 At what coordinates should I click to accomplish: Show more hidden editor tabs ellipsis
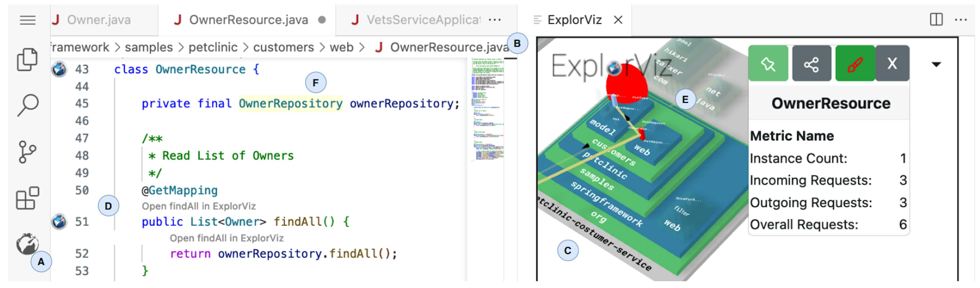(x=495, y=20)
